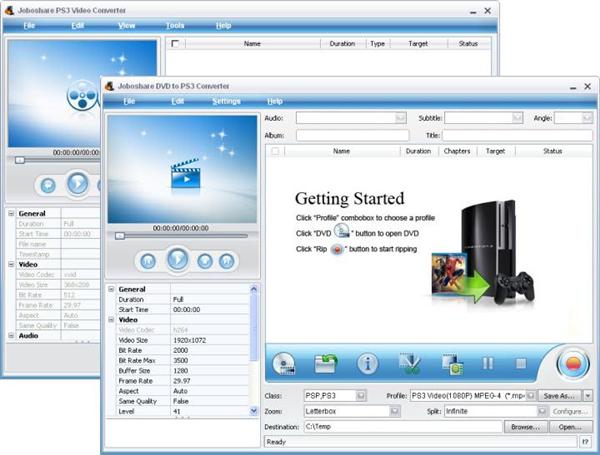Open View menu in PS3 Video Converter
The image size is (600, 455).
pos(126,26)
